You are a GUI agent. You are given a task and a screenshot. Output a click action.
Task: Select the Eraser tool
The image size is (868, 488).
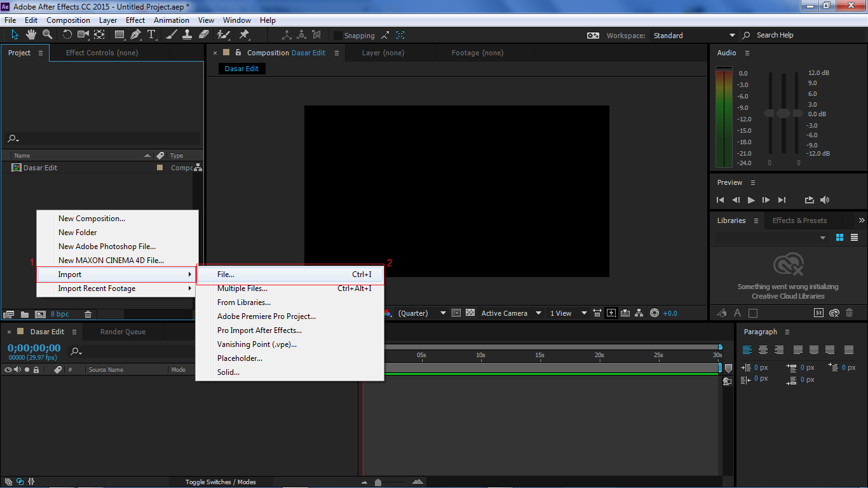click(204, 34)
